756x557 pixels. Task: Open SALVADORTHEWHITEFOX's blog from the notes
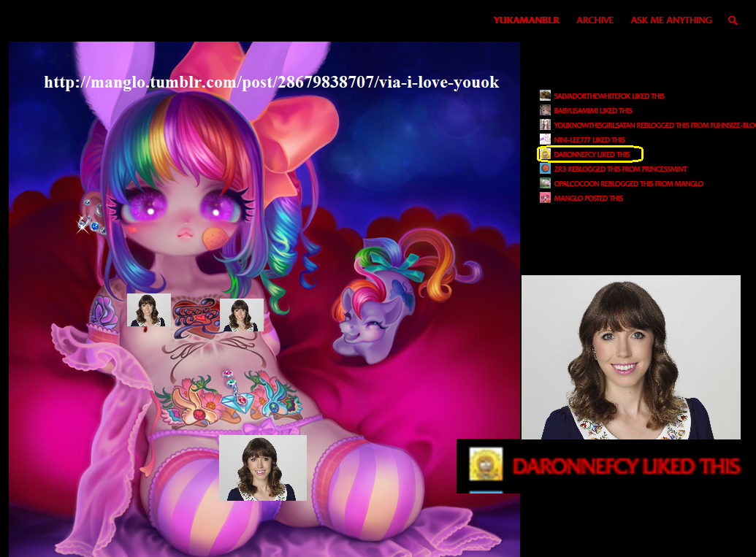[x=592, y=96]
